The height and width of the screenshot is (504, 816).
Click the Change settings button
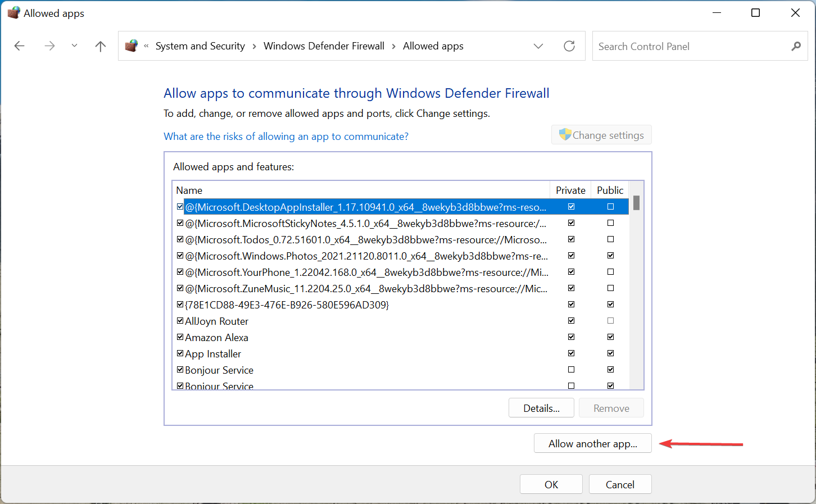601,135
